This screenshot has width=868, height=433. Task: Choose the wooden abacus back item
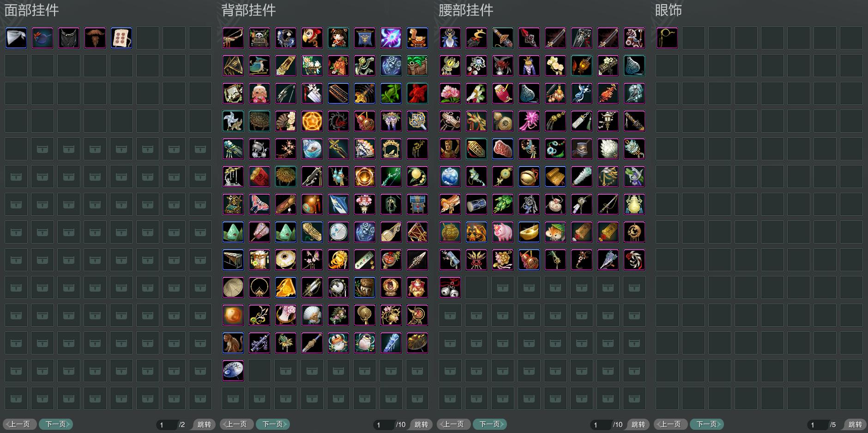(x=338, y=93)
